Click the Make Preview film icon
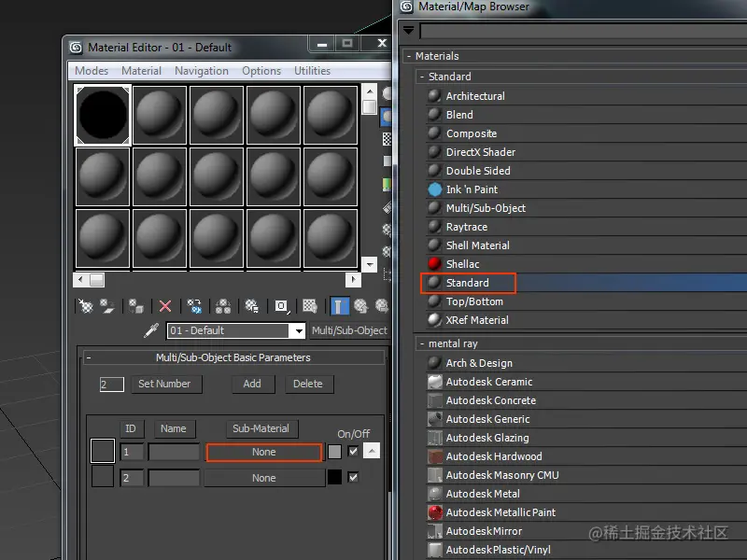The image size is (747, 560). [x=387, y=206]
